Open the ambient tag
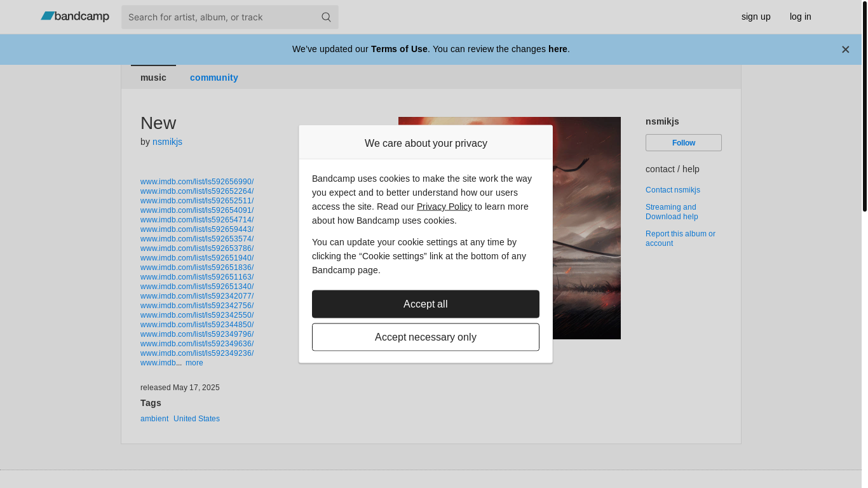 (x=154, y=419)
